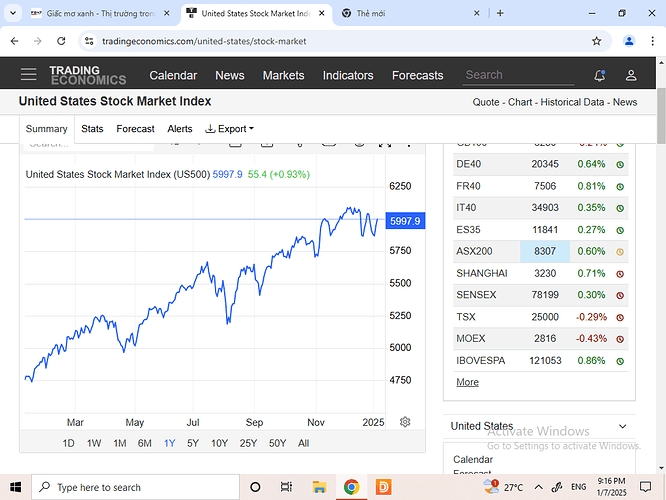Open Task View on the taskbar
The width and height of the screenshot is (666, 500).
(286, 487)
